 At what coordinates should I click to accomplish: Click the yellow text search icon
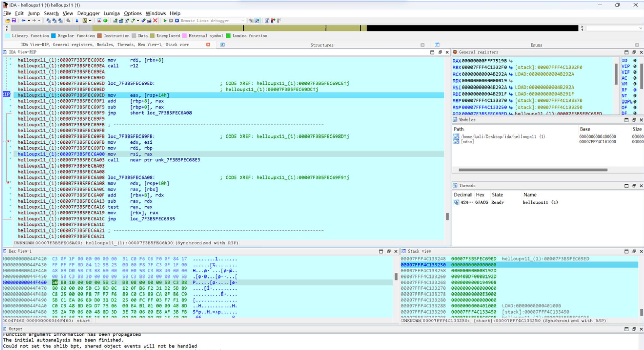coord(85,21)
